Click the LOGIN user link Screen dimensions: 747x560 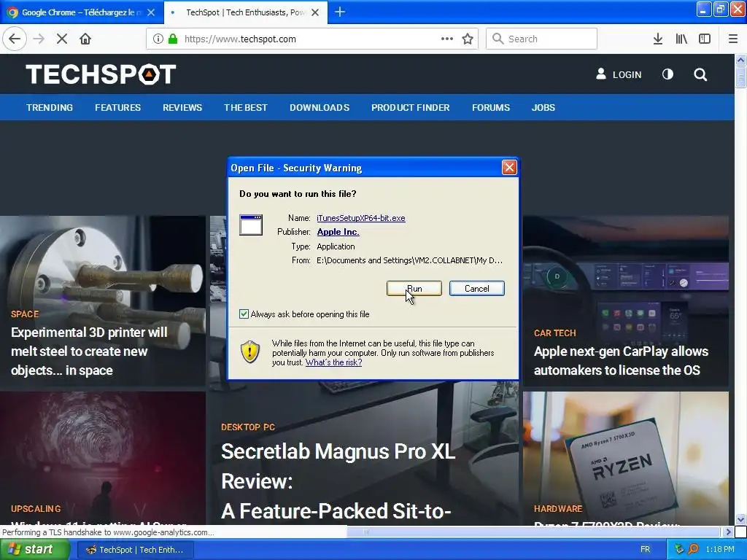point(619,74)
